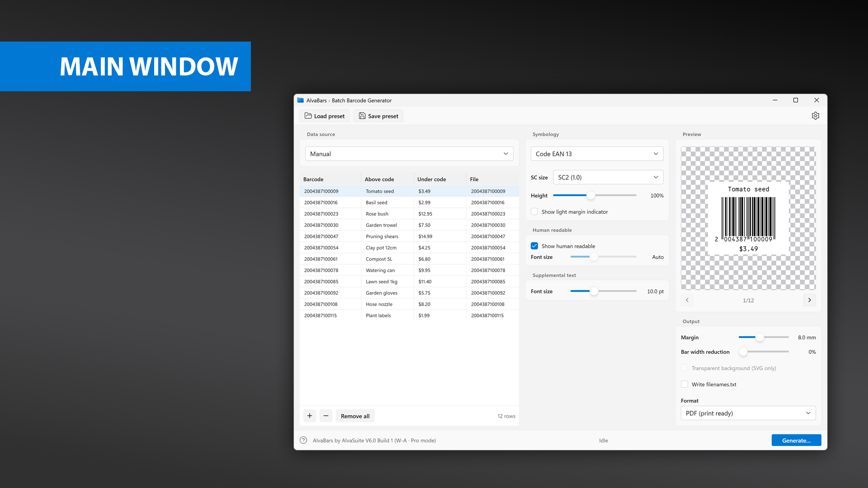Click the AlvaBars app icon in title bar
This screenshot has height=488, width=868.
pos(301,100)
